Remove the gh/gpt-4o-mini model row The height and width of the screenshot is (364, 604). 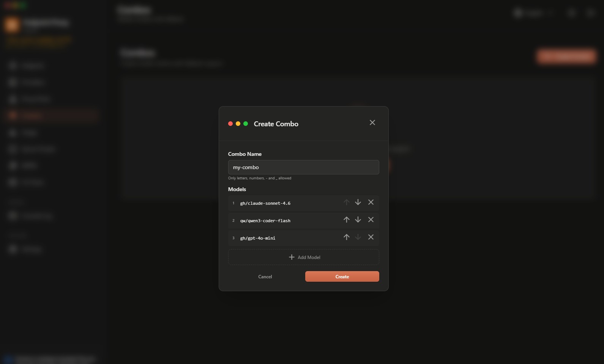(371, 237)
